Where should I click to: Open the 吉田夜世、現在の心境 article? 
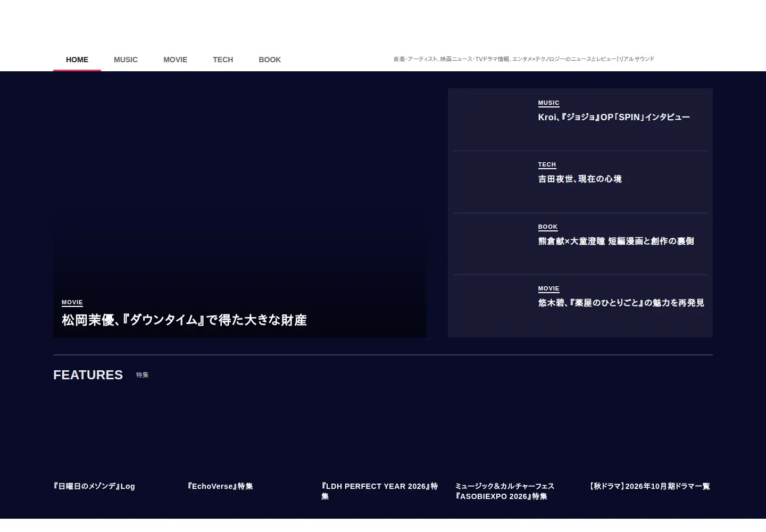[580, 179]
